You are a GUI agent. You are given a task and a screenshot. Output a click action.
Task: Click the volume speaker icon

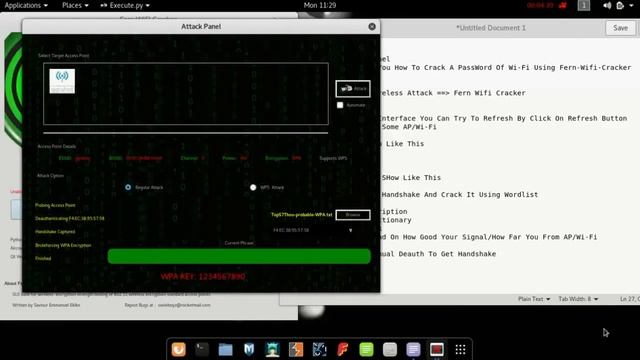tap(607, 5)
